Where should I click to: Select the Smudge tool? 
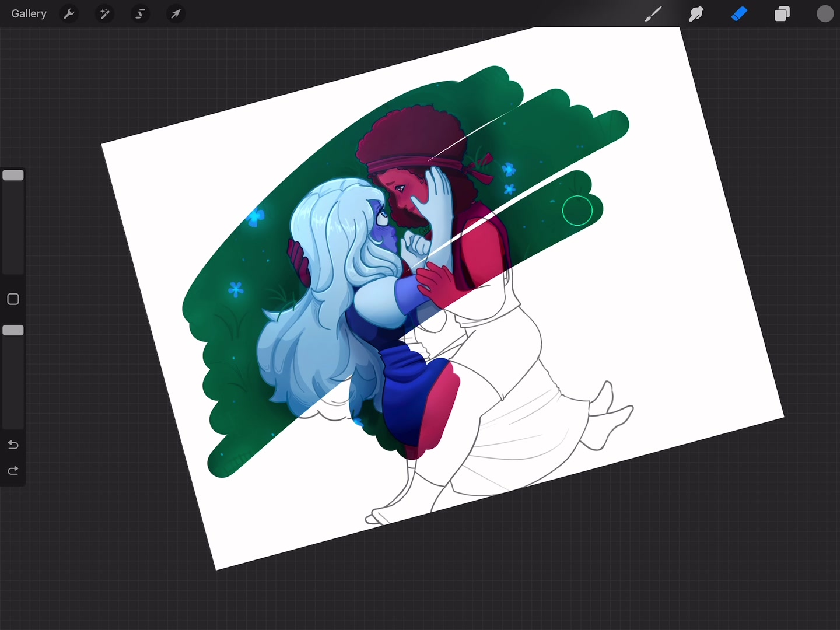click(x=696, y=13)
